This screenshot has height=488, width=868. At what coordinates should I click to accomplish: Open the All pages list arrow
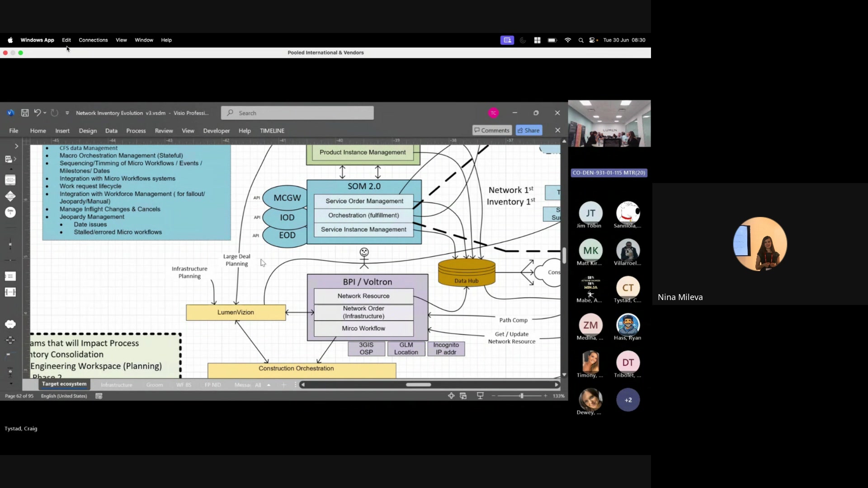click(x=269, y=385)
